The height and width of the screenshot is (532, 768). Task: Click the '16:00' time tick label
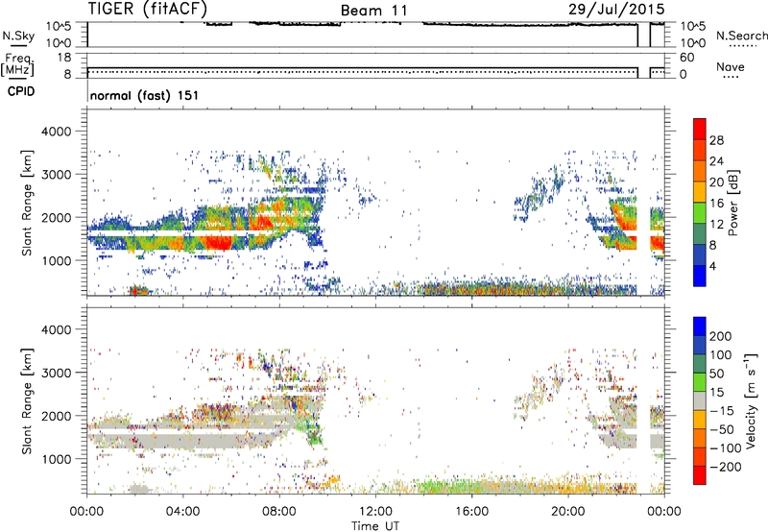click(471, 512)
